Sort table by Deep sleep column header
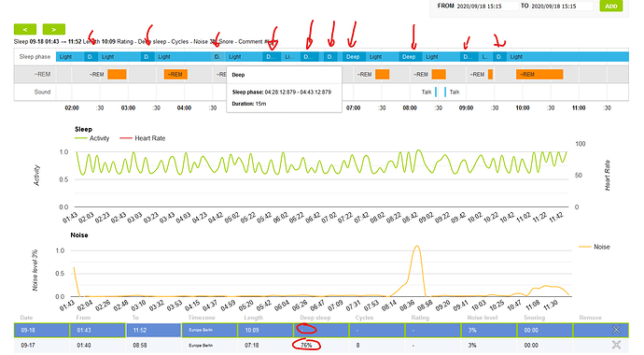The image size is (644, 355). pos(315,318)
